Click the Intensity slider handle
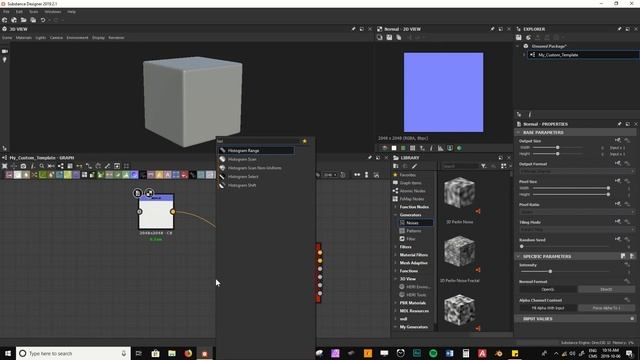Screen dimensions: 640x360 (550, 271)
